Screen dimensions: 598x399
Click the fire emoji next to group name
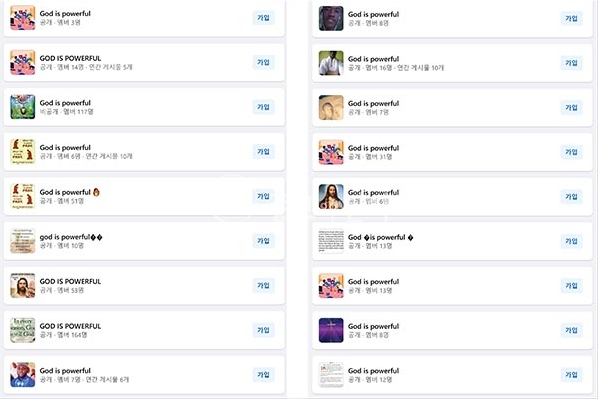click(96, 192)
